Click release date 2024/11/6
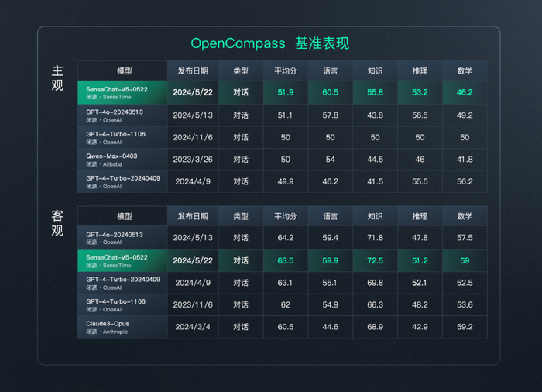Screen dimensions: 542x392 [193, 137]
